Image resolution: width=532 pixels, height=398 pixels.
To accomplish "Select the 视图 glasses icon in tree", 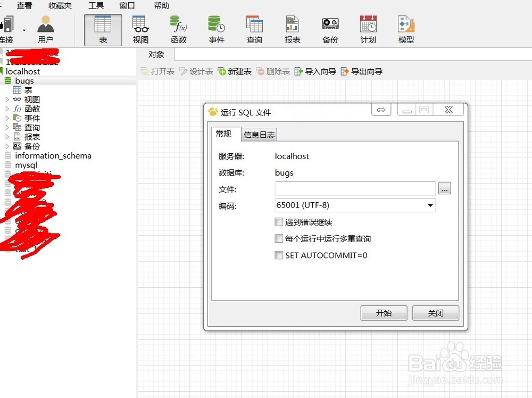I will [17, 99].
